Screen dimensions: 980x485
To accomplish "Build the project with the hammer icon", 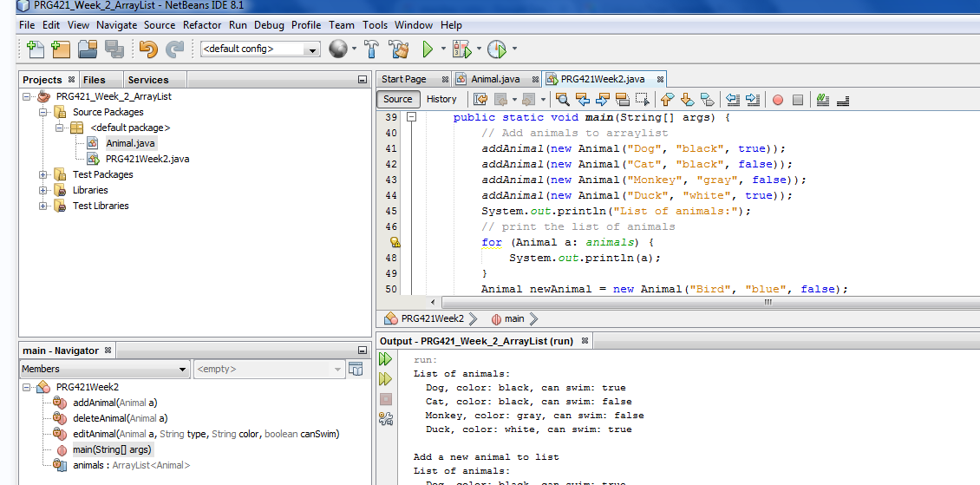I will [372, 49].
